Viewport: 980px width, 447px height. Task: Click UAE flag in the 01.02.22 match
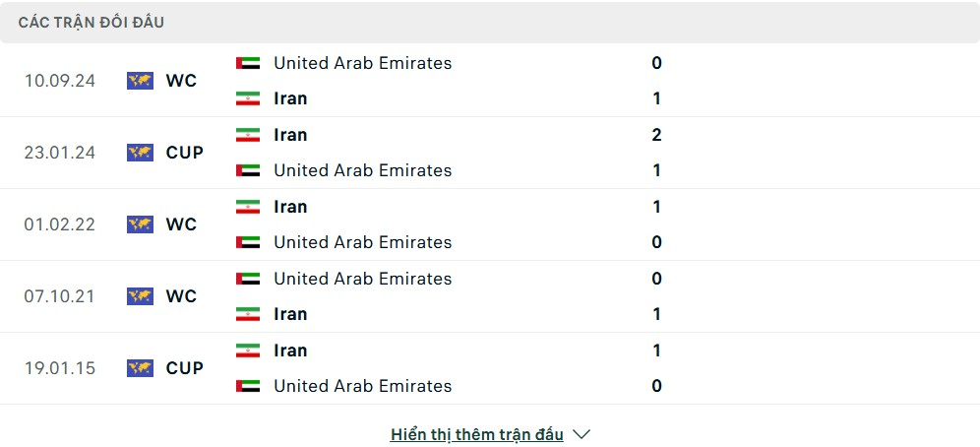tap(248, 242)
